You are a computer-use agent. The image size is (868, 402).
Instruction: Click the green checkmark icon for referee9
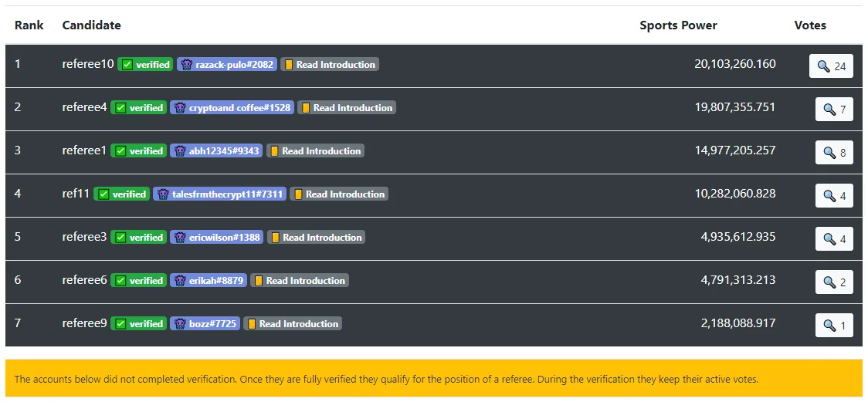coord(120,323)
